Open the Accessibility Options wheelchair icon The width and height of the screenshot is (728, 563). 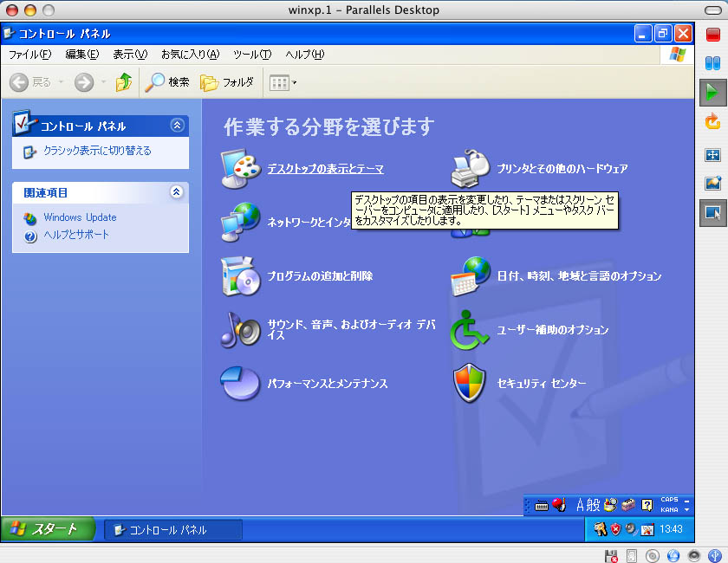[x=471, y=329]
